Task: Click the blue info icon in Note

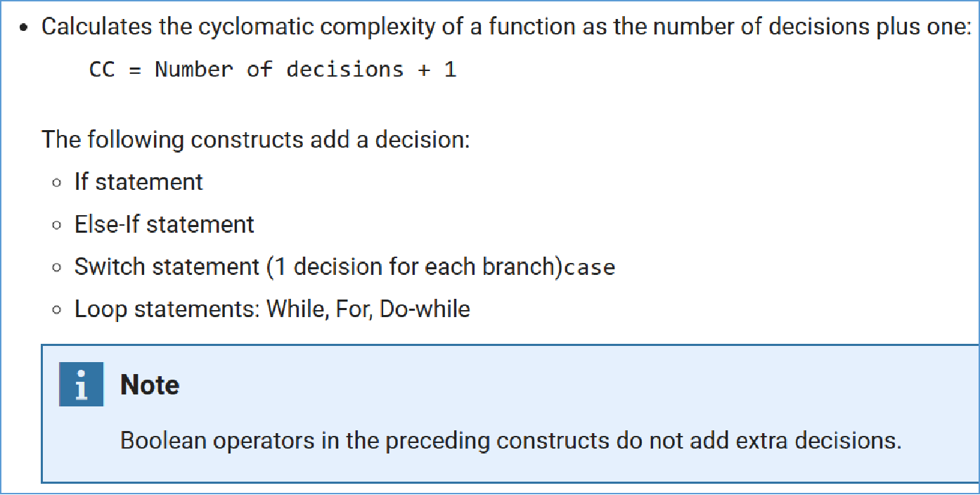Action: click(x=82, y=384)
